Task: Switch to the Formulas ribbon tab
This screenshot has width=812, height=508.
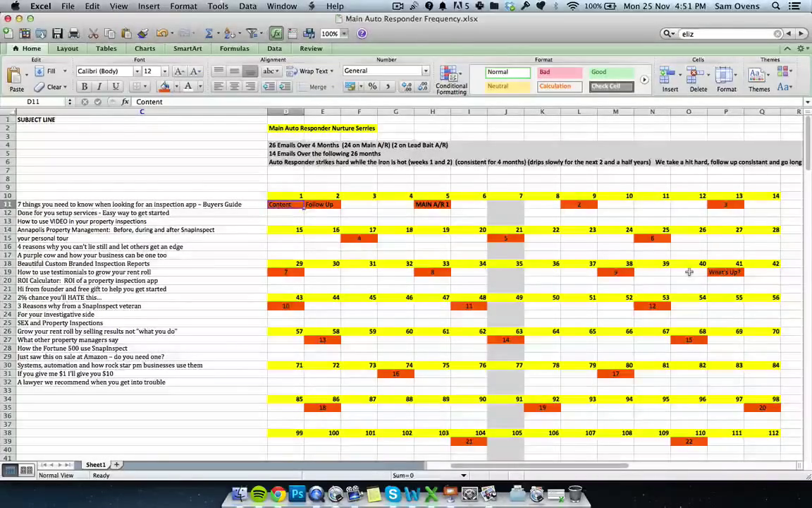Action: click(x=234, y=48)
